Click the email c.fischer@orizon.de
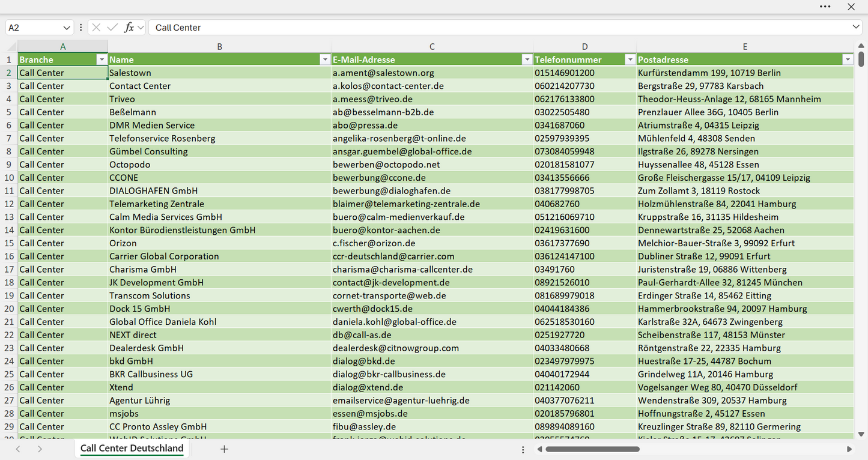 click(x=432, y=243)
